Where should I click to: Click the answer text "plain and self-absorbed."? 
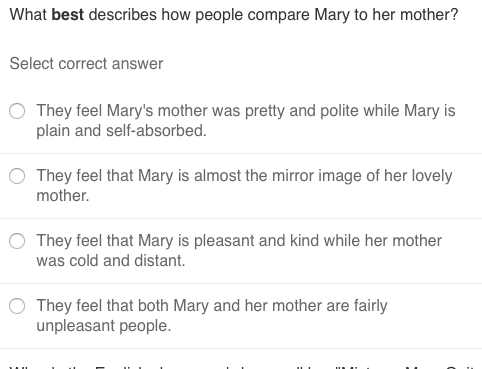coord(121,131)
